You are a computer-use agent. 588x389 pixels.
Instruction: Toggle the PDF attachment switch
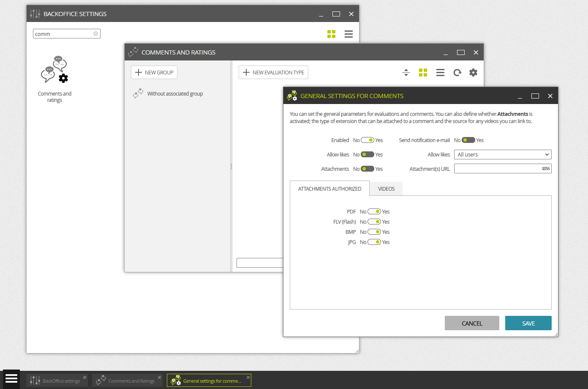coord(374,211)
